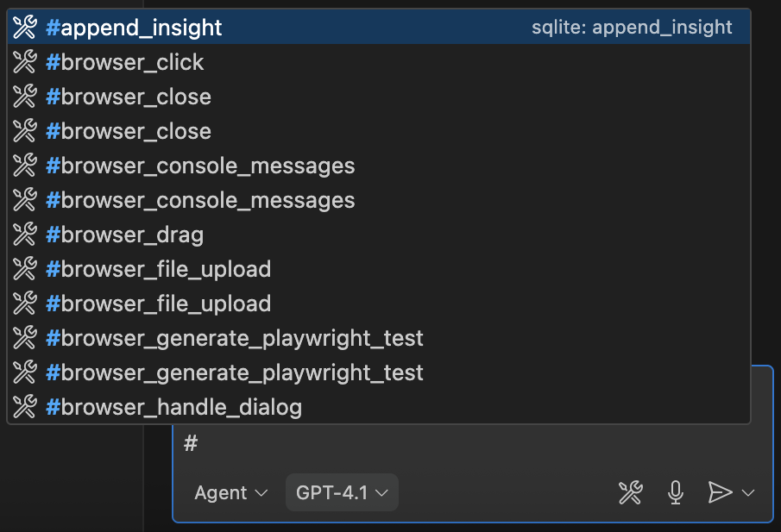This screenshot has height=532, width=781.
Task: Open the GPT-4.1 model picker
Action: (342, 493)
